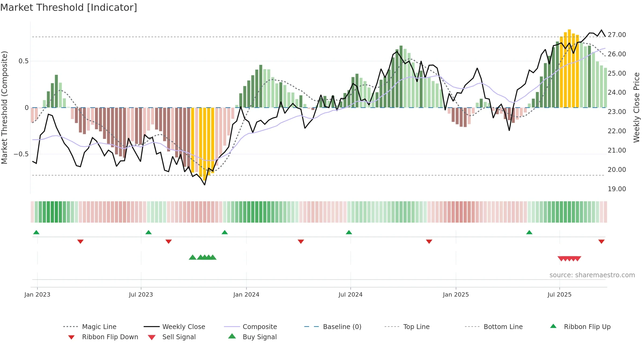
Task: Toggle the Weekly Close legend entry
Action: [x=174, y=327]
